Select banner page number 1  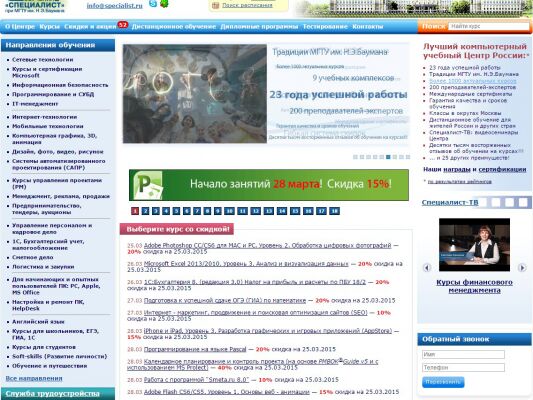135,211
